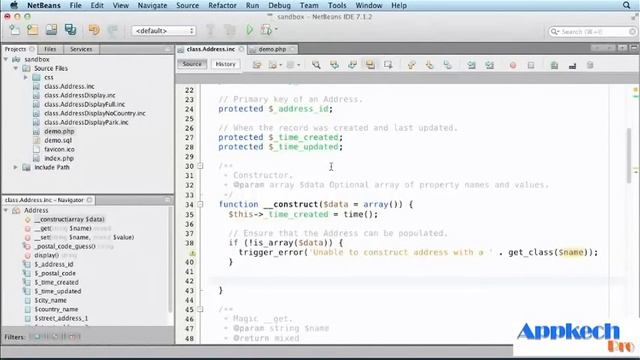Click red Start Macro Recording icon
Screen dimensions: 640x360
(x=513, y=65)
